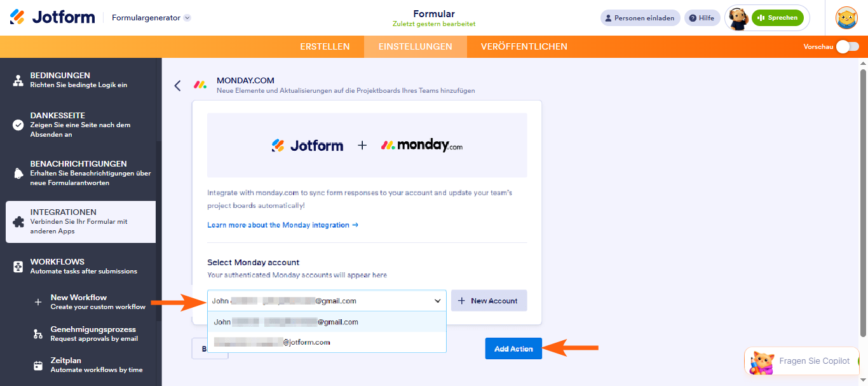
Task: Click the Add Action button
Action: [513, 348]
